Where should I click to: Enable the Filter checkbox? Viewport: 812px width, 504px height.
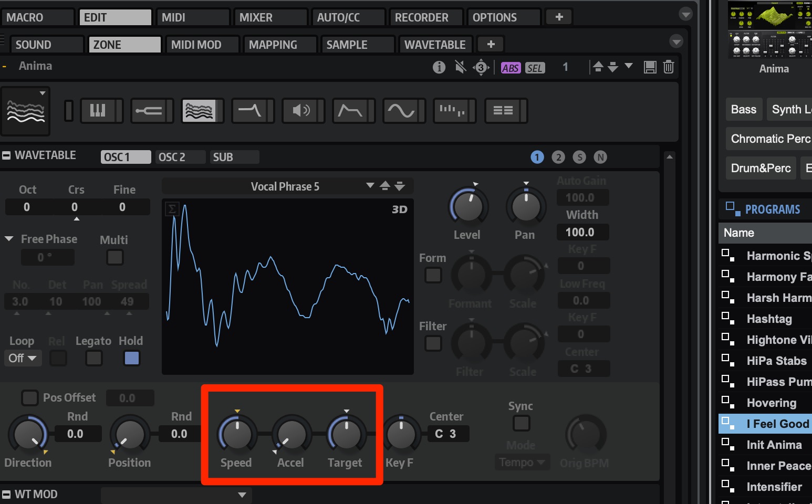click(433, 343)
